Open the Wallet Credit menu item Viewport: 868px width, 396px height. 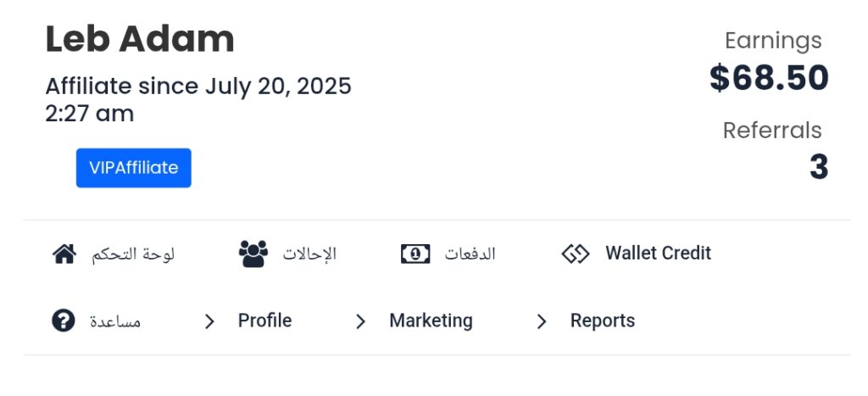(658, 254)
